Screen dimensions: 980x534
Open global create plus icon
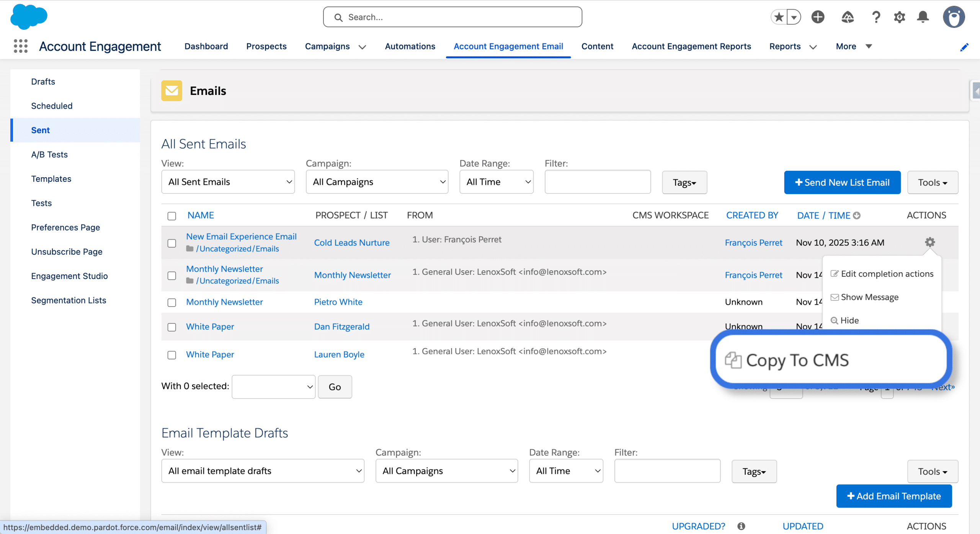[x=818, y=17]
